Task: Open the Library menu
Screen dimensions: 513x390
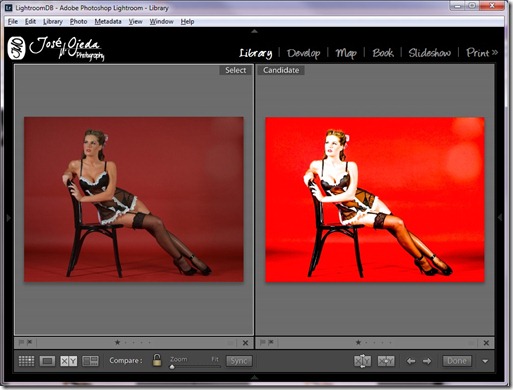Action: pyautogui.click(x=53, y=22)
